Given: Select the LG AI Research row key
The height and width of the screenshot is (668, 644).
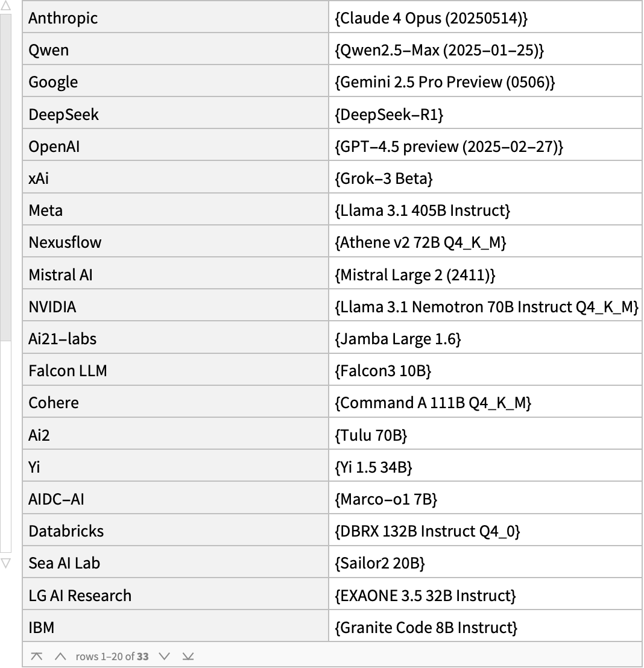Looking at the screenshot, I should pos(80,595).
